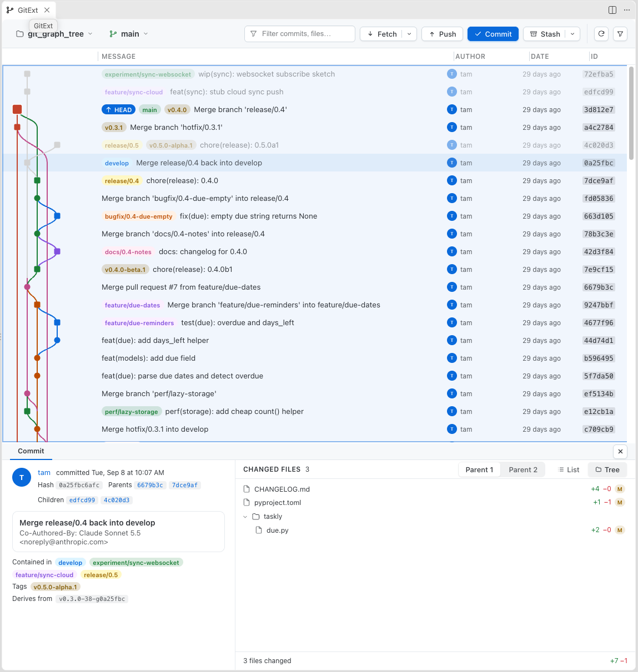Click the blue graph node for bugfix/0.4-due-empty

click(x=57, y=216)
